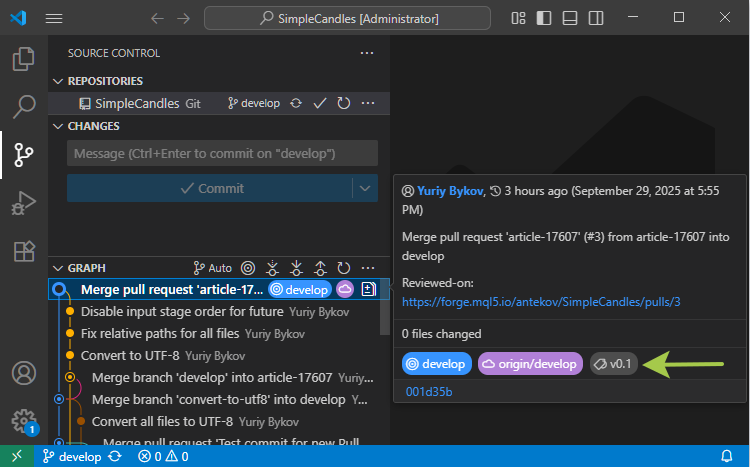Go to current history item target icon
The height and width of the screenshot is (467, 750).
coord(248,268)
